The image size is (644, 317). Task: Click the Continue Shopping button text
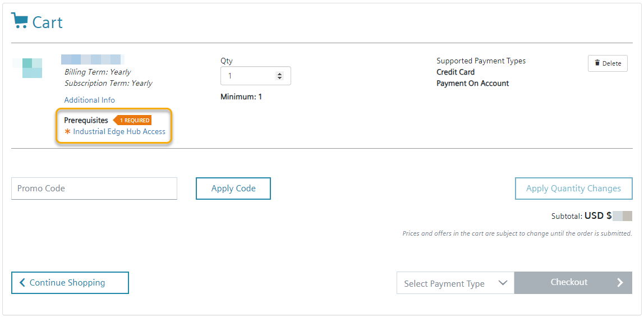(67, 283)
